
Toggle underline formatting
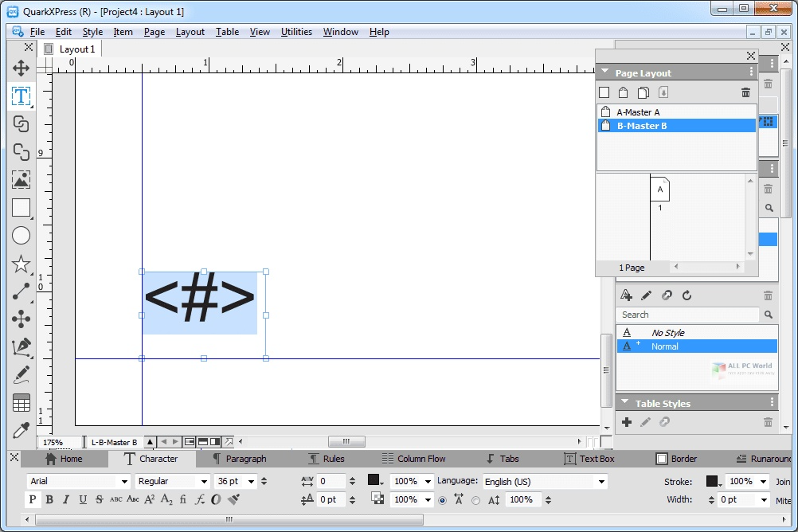[83, 499]
